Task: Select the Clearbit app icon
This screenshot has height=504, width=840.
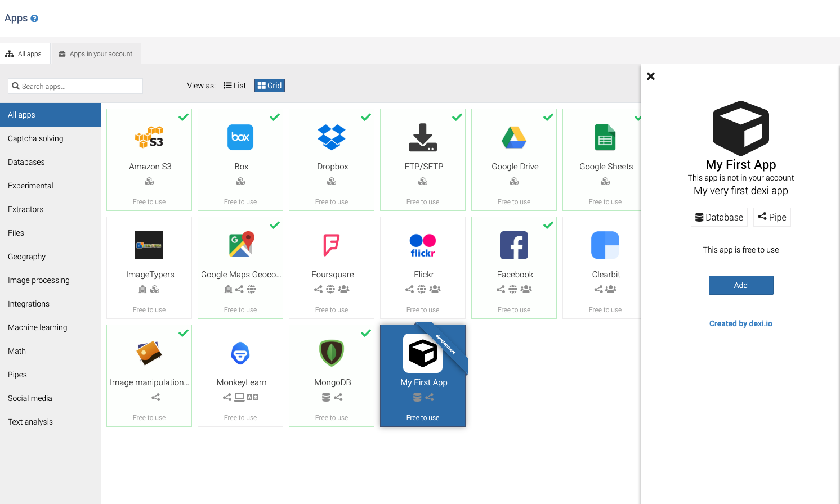Action: [x=605, y=245]
